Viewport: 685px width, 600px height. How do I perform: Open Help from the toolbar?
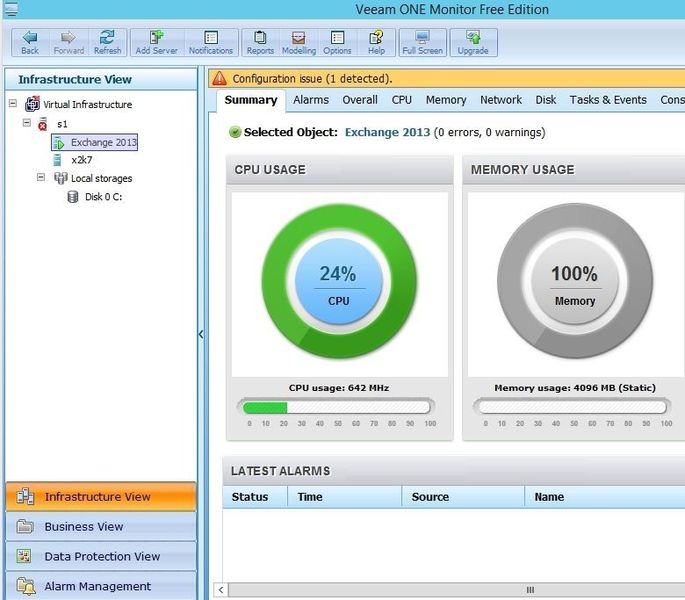376,42
